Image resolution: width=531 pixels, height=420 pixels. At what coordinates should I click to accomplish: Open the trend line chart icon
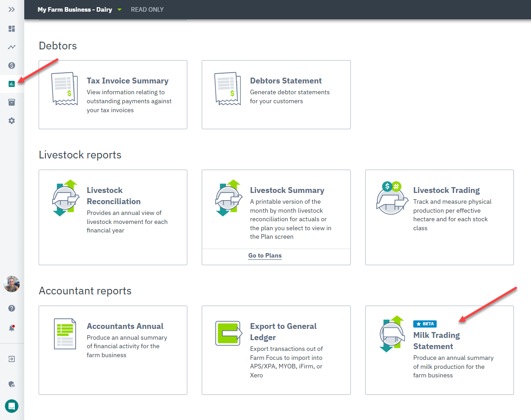[12, 47]
